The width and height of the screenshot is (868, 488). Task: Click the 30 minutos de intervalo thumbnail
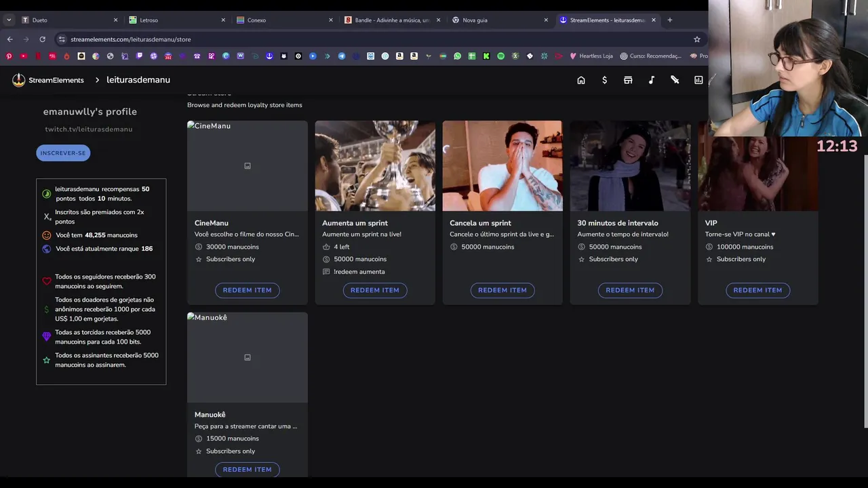point(630,166)
